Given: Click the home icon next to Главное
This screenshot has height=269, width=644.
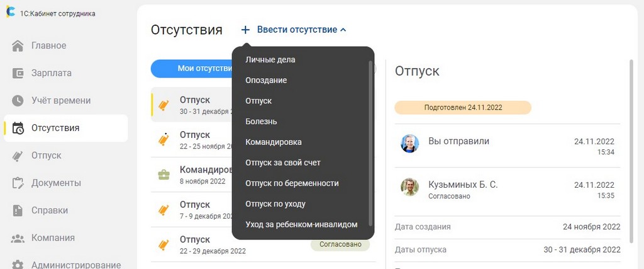Looking at the screenshot, I should pyautogui.click(x=18, y=45).
